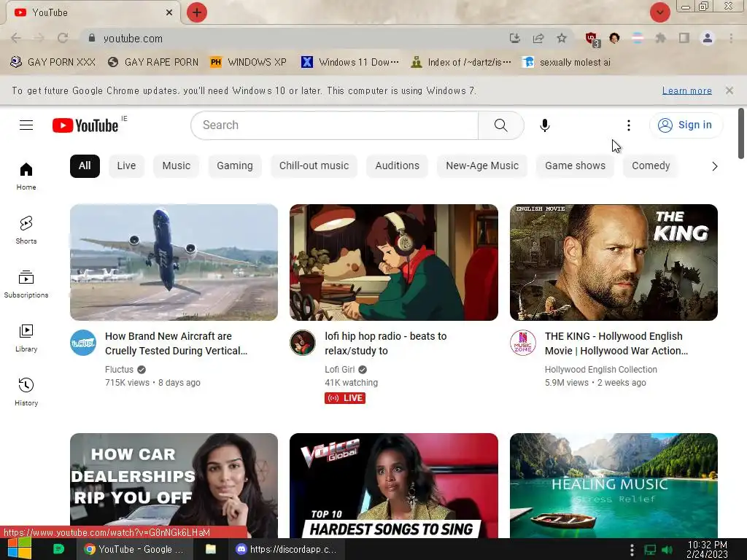Click the taskbar network icon
Screen dimensions: 747x560
tap(650, 550)
